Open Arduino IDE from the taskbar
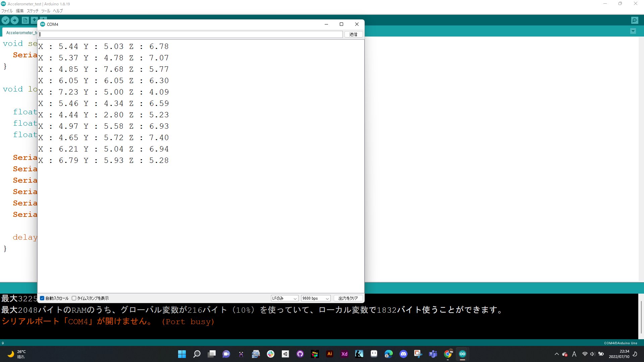 [463, 354]
